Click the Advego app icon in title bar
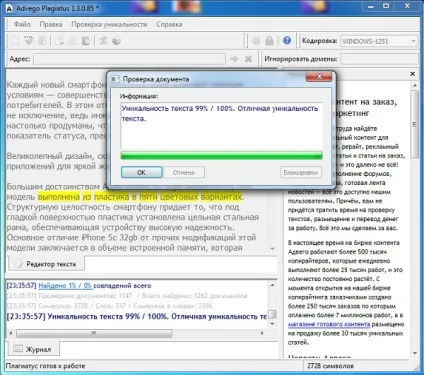 (x=10, y=8)
